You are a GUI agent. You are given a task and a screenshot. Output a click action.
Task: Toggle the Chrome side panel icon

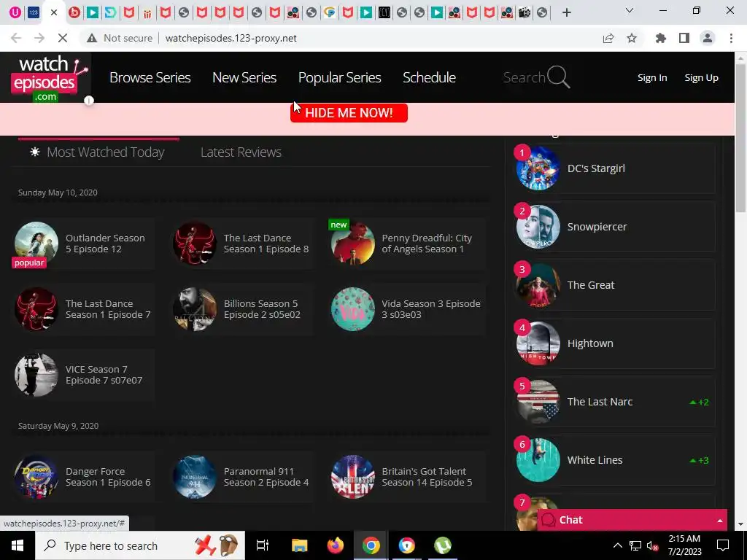click(x=684, y=38)
